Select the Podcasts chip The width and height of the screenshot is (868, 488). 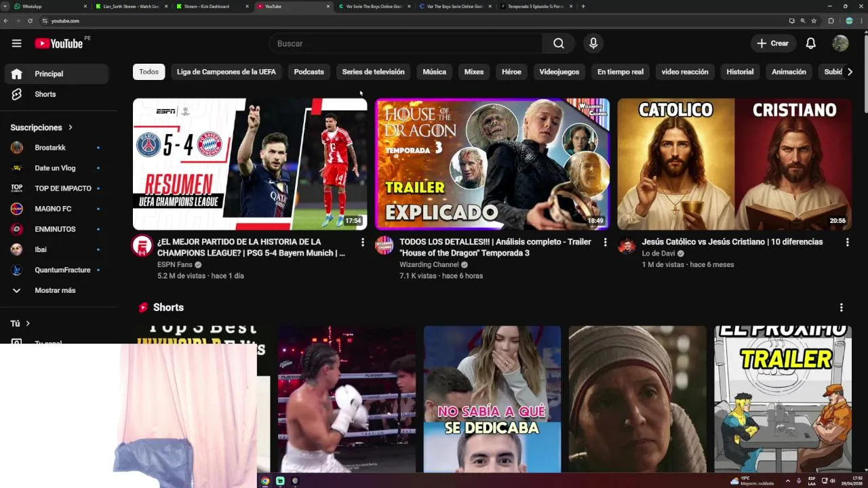coord(309,72)
